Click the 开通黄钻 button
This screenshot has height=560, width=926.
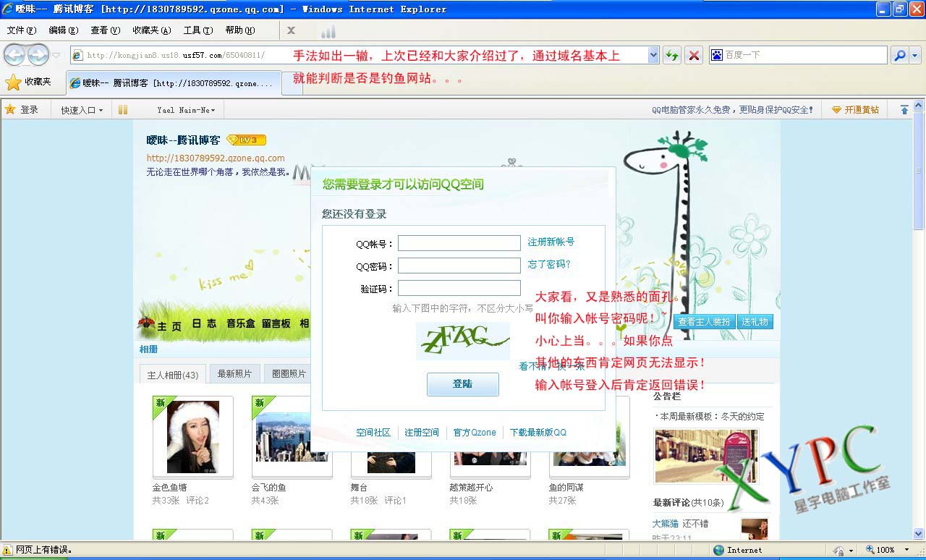(855, 110)
